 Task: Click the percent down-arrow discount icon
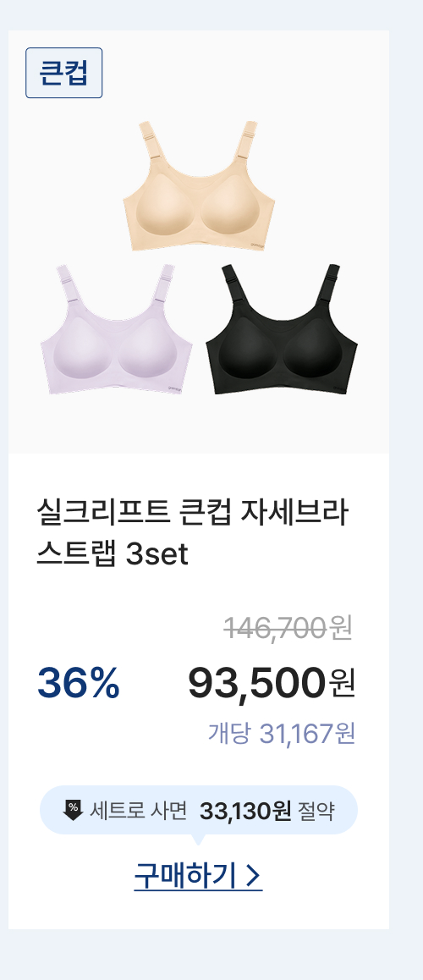pyautogui.click(x=73, y=810)
